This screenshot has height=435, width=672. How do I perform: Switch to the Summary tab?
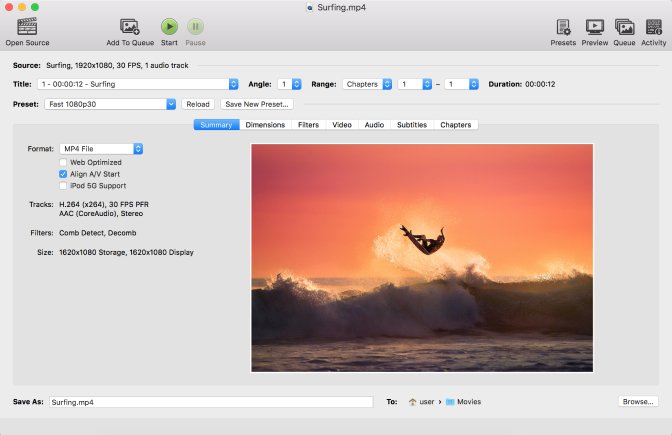click(216, 125)
